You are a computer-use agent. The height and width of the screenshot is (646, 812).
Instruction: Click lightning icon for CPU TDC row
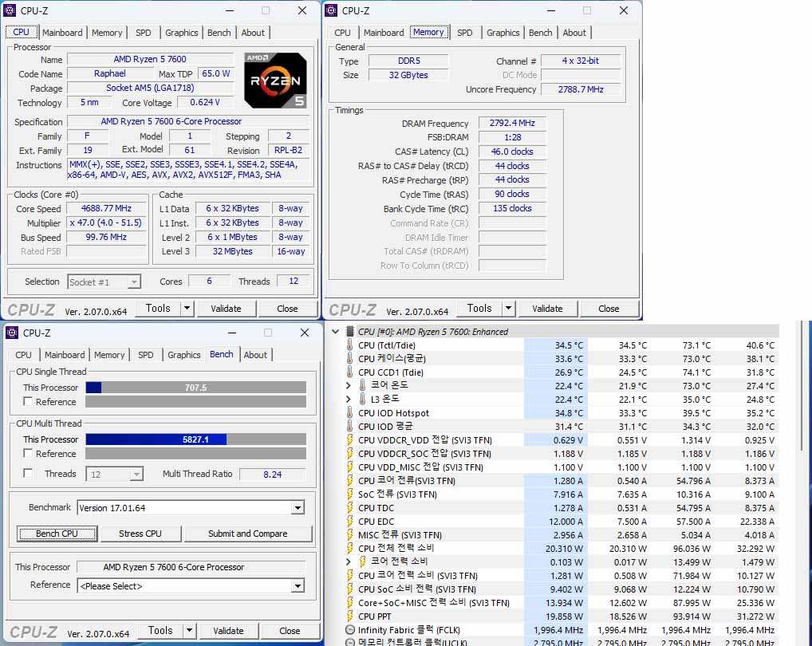pos(350,508)
